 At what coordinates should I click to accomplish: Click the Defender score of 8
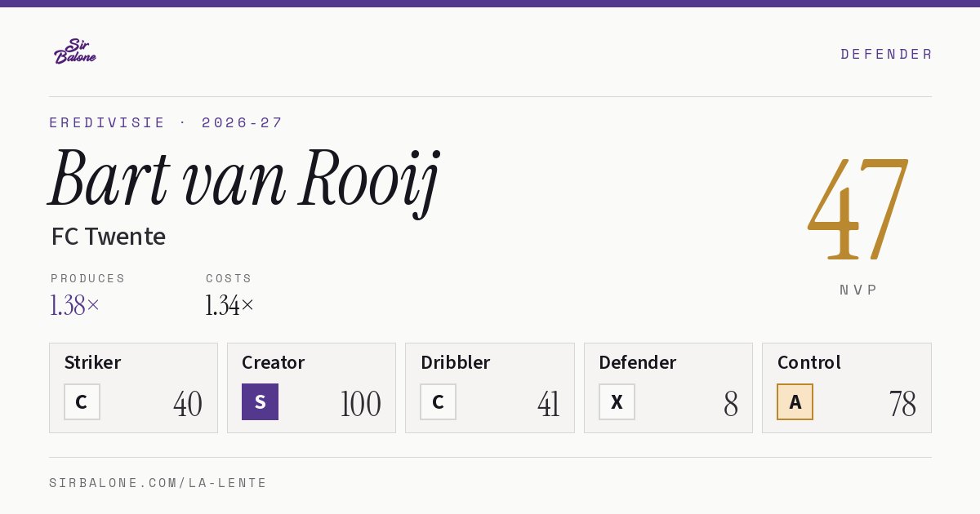click(731, 404)
